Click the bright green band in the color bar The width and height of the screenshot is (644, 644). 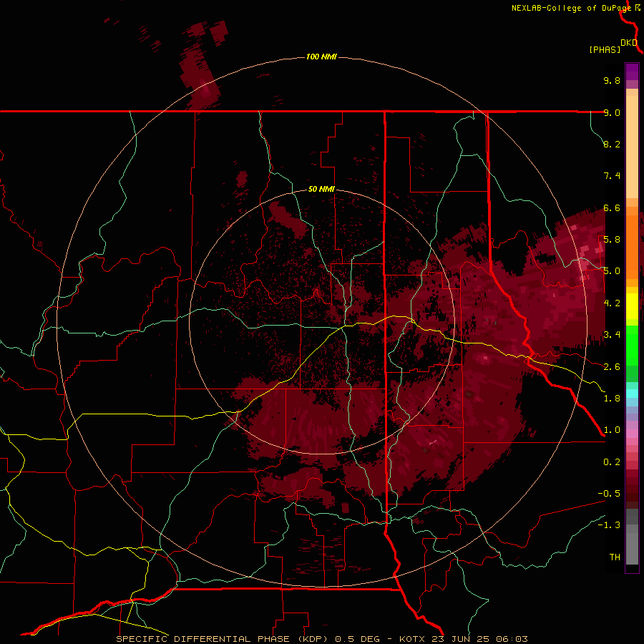[x=632, y=345]
